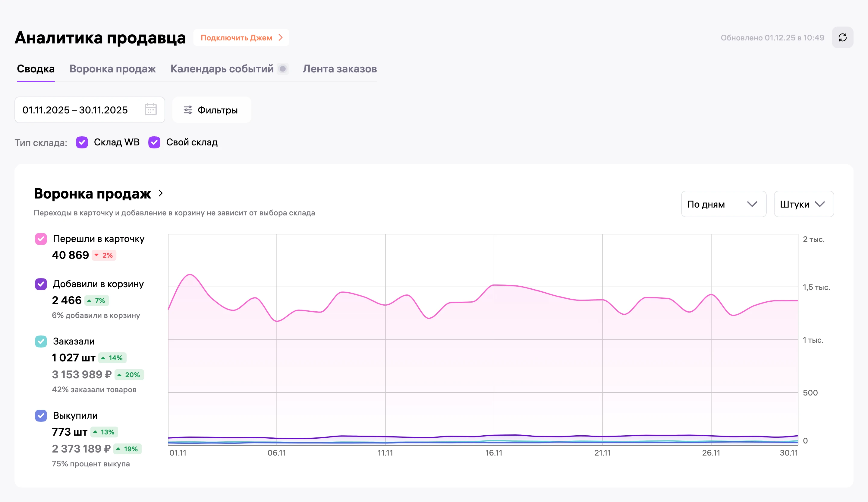Open the По дням dropdown
The image size is (868, 502).
point(724,204)
